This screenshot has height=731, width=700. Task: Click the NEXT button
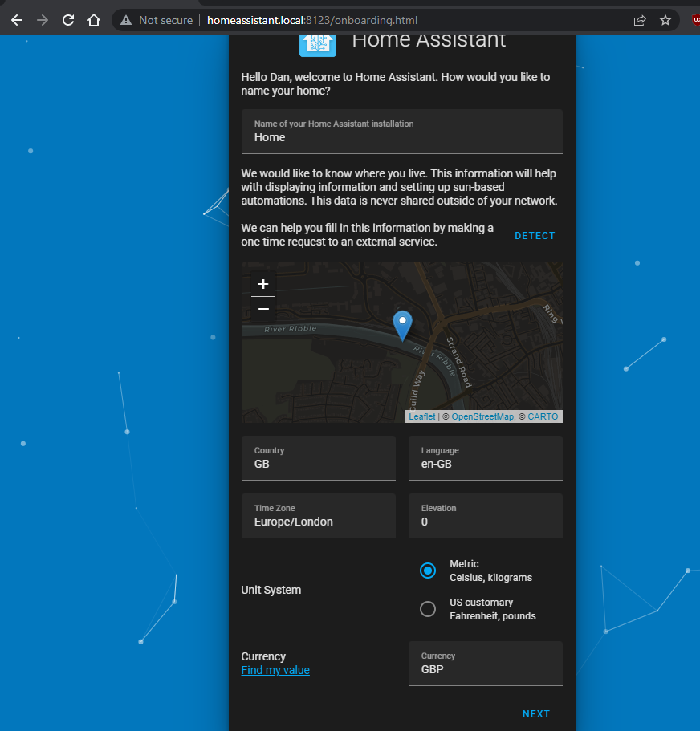pyautogui.click(x=536, y=714)
